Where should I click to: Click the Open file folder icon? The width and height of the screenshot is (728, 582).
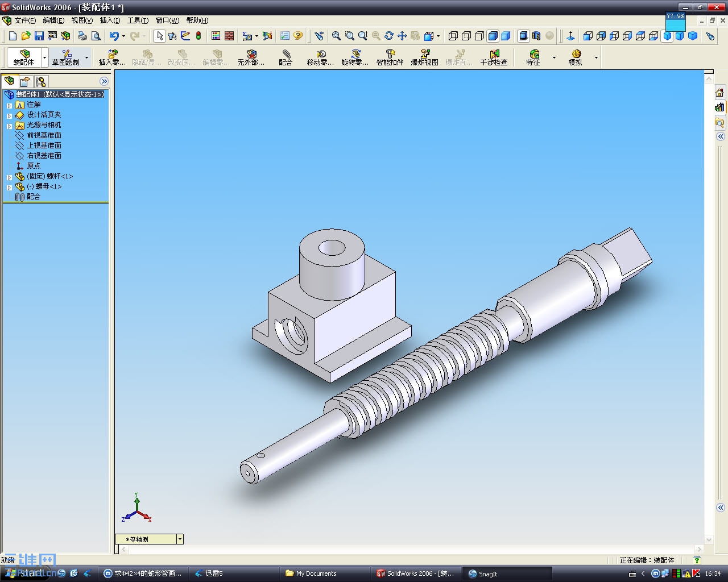[x=26, y=36]
